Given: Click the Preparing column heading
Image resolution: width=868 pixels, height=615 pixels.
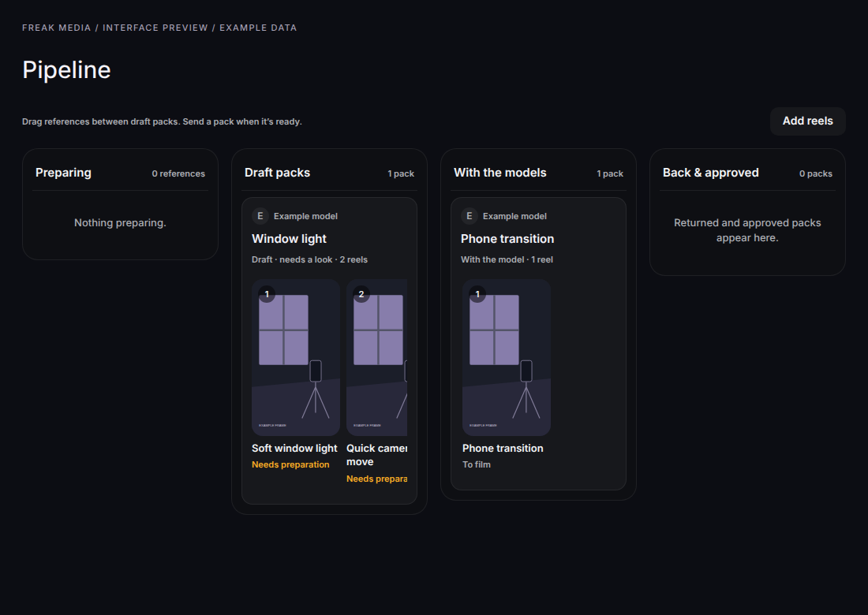Looking at the screenshot, I should (64, 173).
